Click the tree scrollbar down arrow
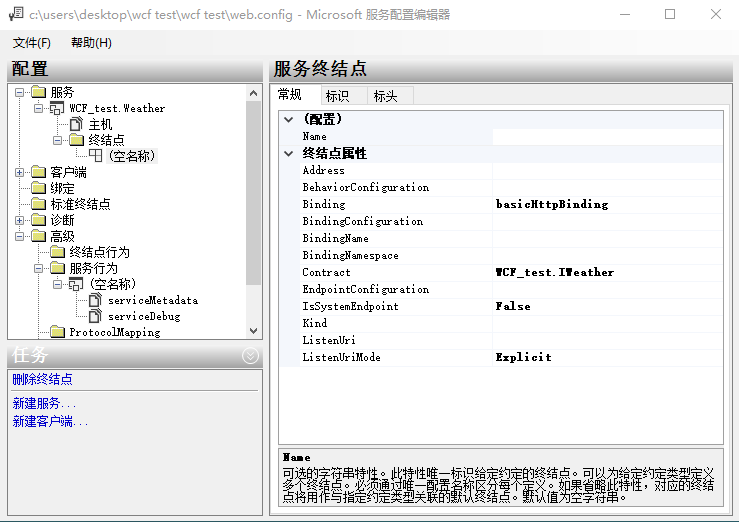 (254, 331)
